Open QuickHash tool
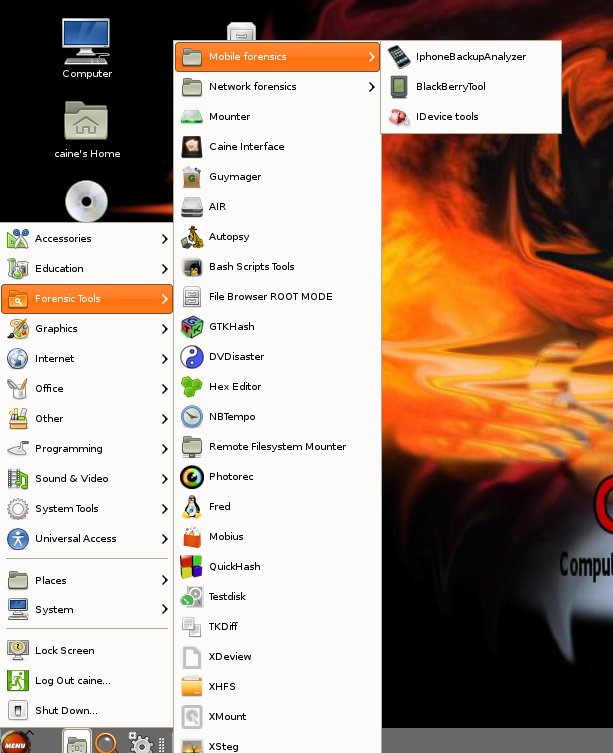The image size is (613, 753). click(x=277, y=567)
